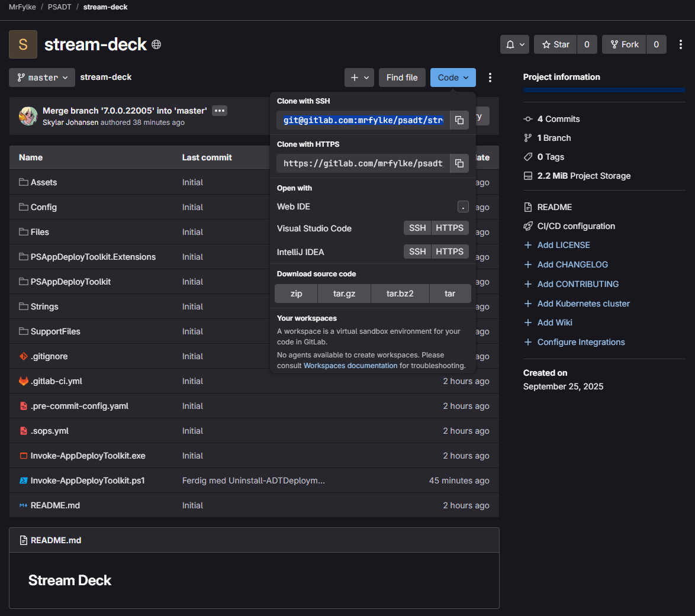Open the project actions kebab menu

click(x=680, y=44)
